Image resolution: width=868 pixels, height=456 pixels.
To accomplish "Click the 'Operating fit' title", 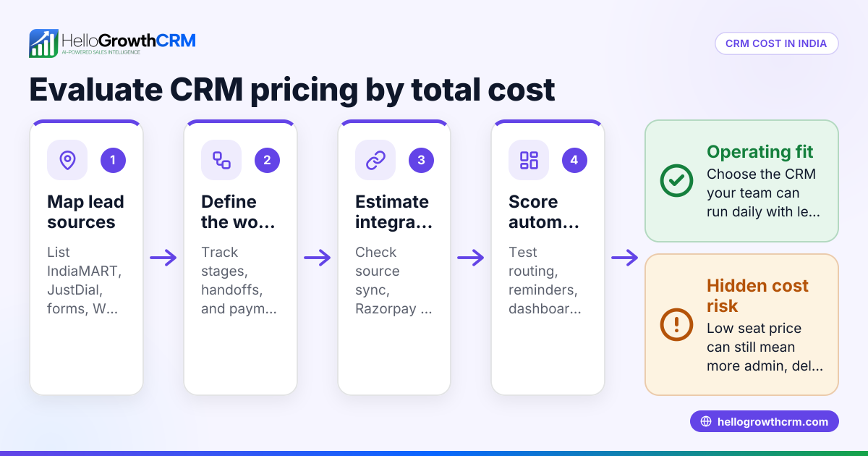I will 760,152.
